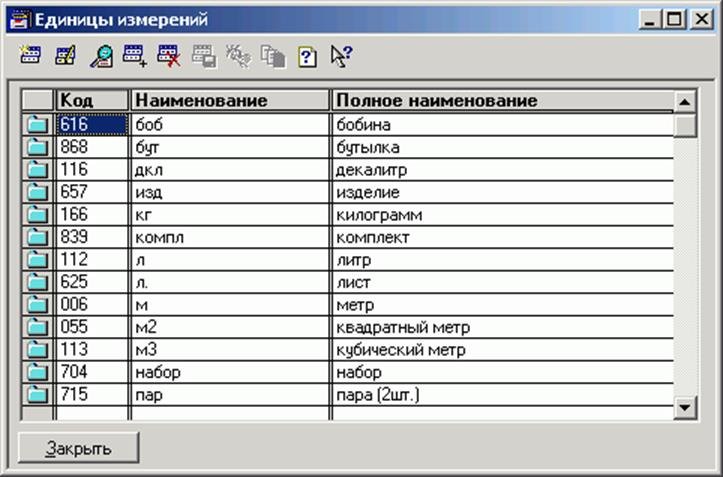Click the folder icon in row 112
The image size is (723, 477).
37,260
